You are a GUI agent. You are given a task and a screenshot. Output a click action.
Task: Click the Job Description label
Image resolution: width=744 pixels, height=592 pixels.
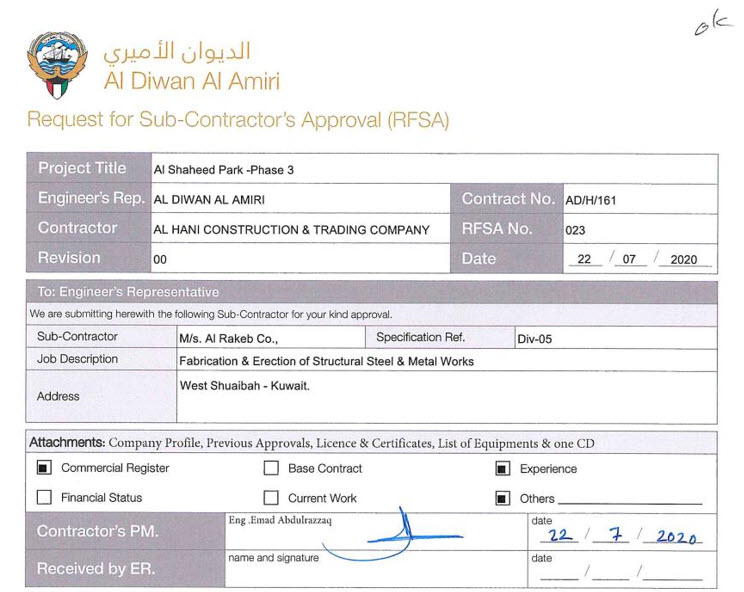coord(77,359)
